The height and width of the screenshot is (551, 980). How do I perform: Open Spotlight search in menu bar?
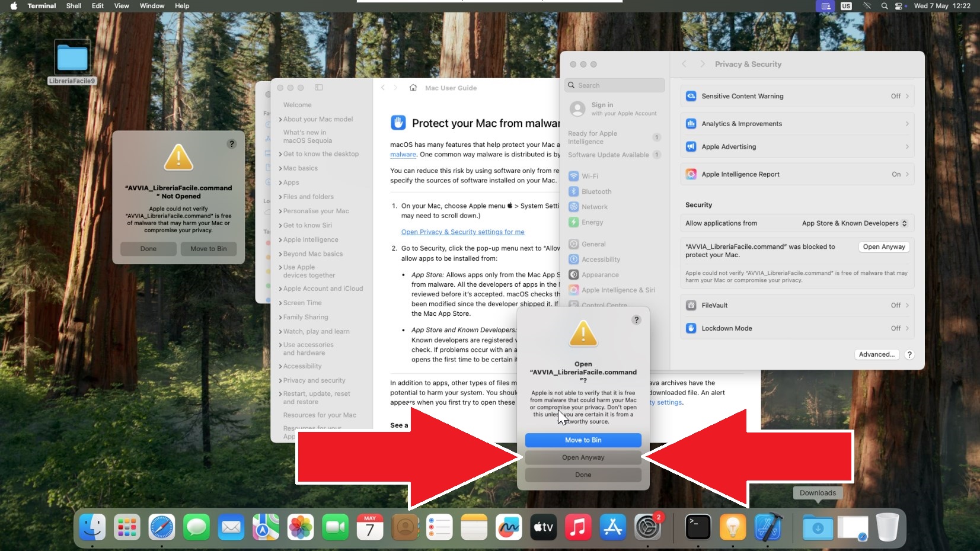pyautogui.click(x=884, y=6)
